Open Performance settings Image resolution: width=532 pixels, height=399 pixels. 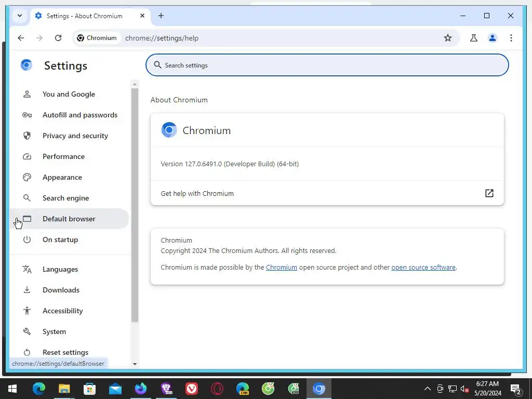click(x=69, y=156)
